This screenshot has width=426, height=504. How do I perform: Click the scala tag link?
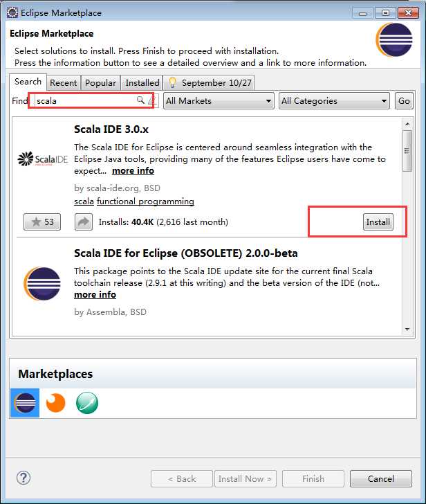[84, 201]
